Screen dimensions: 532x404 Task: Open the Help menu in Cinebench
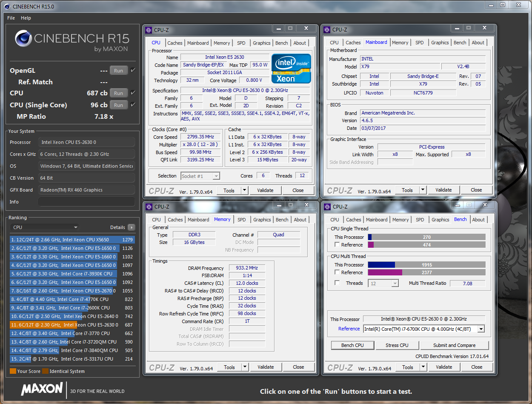point(26,18)
